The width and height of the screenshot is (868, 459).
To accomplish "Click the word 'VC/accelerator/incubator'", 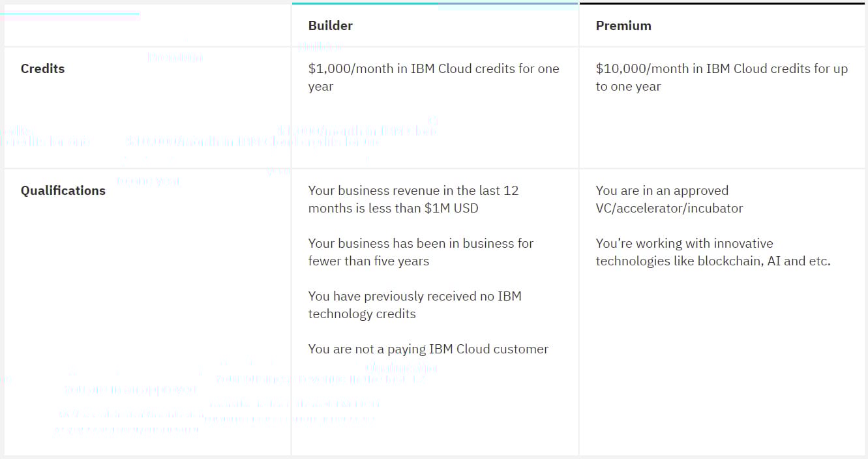I will [669, 209].
